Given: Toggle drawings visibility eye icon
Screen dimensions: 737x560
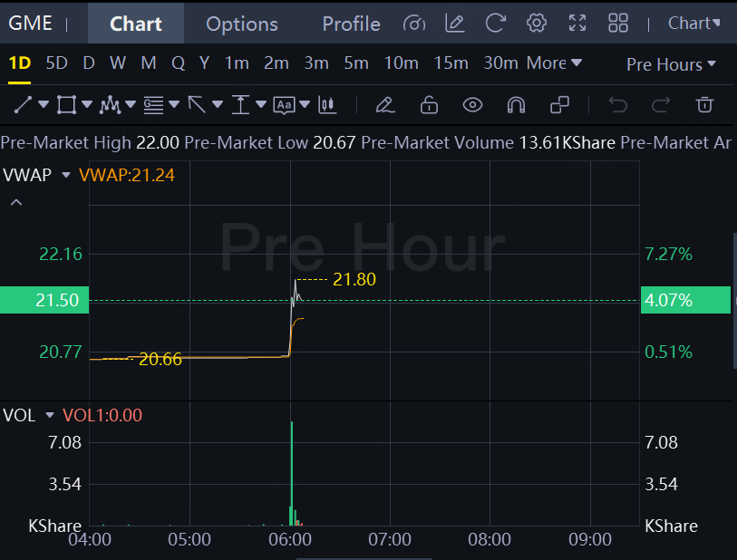Looking at the screenshot, I should coord(472,105).
